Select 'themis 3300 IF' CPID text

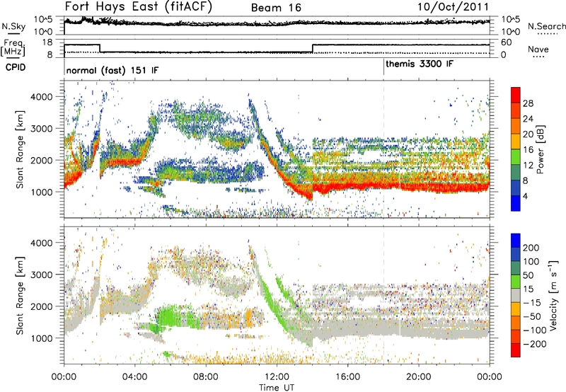click(420, 64)
